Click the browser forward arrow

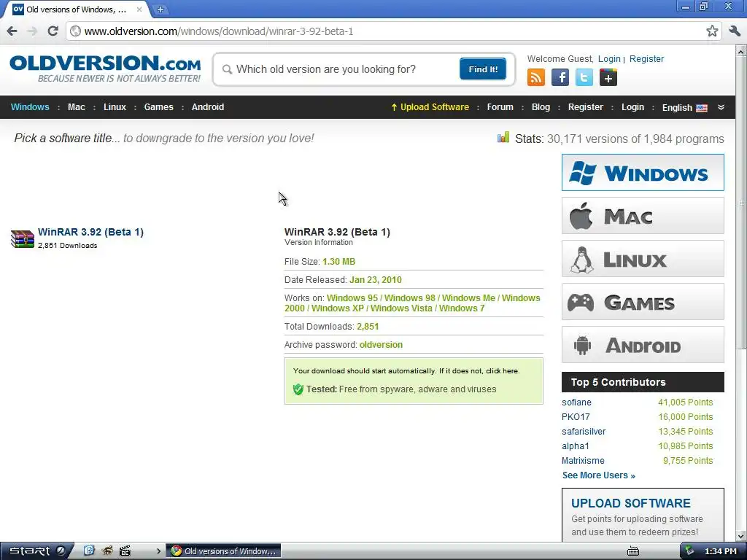[32, 31]
